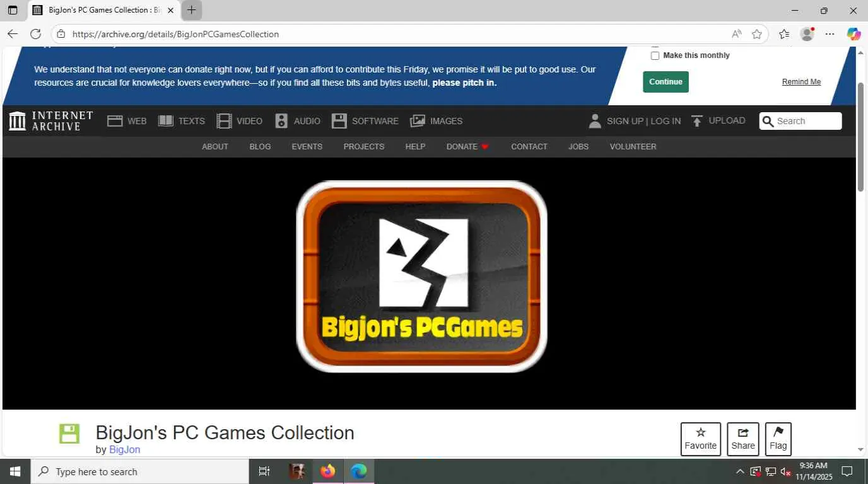
Task: Open the Texts media section
Action: pyautogui.click(x=182, y=121)
